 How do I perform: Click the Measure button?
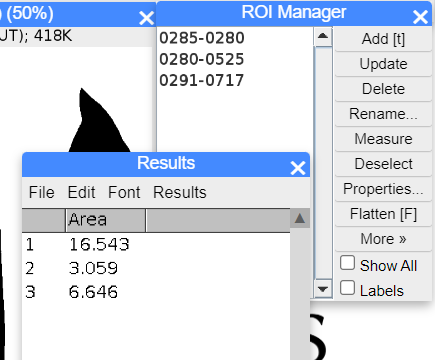pyautogui.click(x=383, y=139)
